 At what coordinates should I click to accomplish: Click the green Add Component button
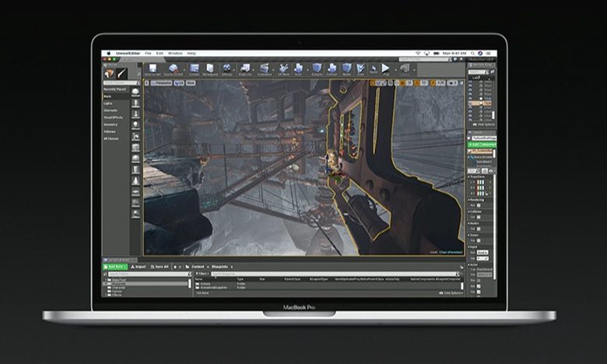[x=482, y=145]
